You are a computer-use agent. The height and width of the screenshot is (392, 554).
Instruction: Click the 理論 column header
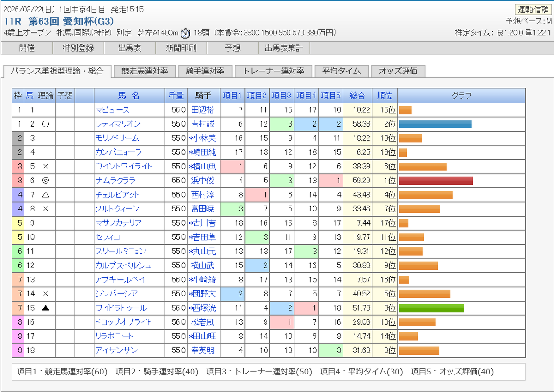coord(46,96)
